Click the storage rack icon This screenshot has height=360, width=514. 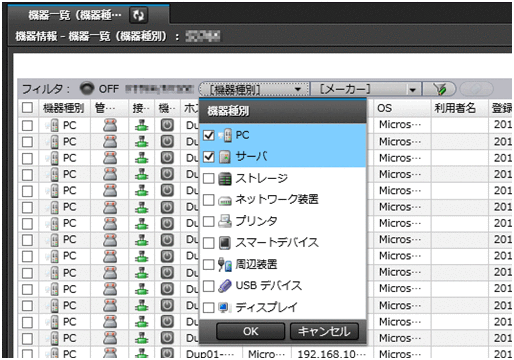pyautogui.click(x=225, y=179)
